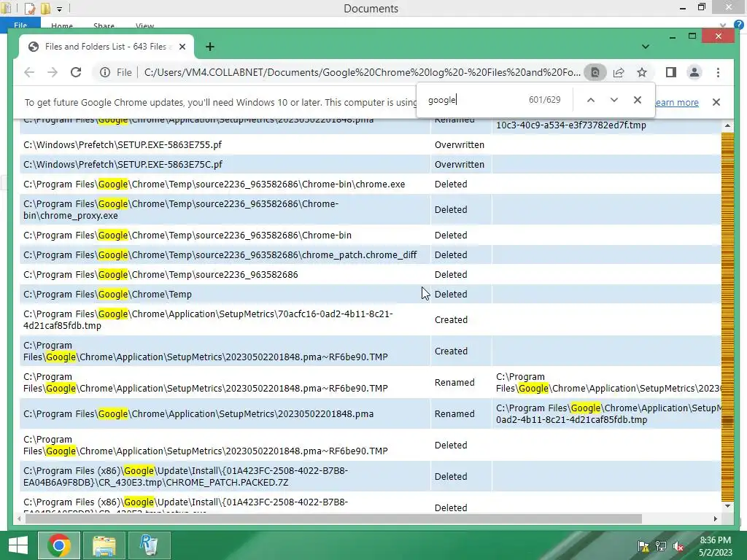
Task: Open the Chrome profile avatar menu
Action: click(694, 72)
